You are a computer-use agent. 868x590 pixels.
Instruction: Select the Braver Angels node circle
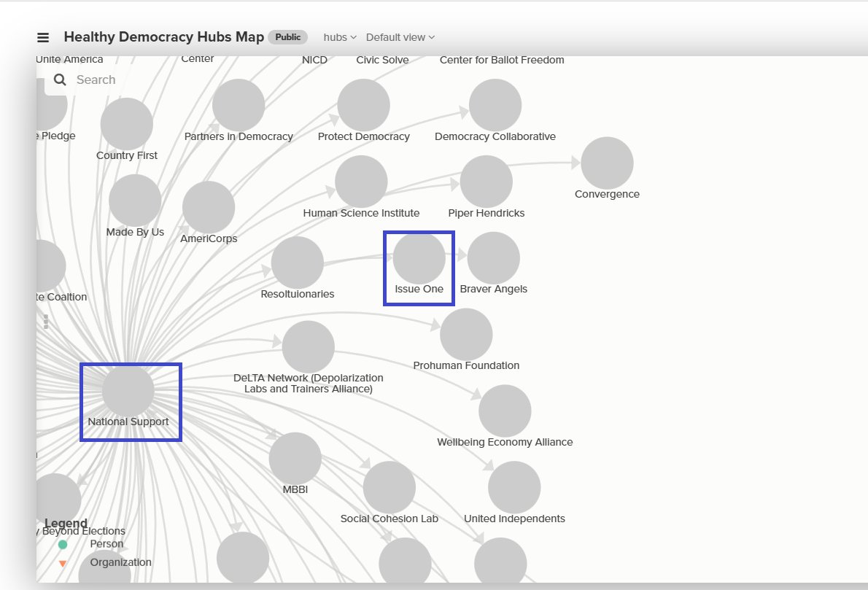(493, 258)
